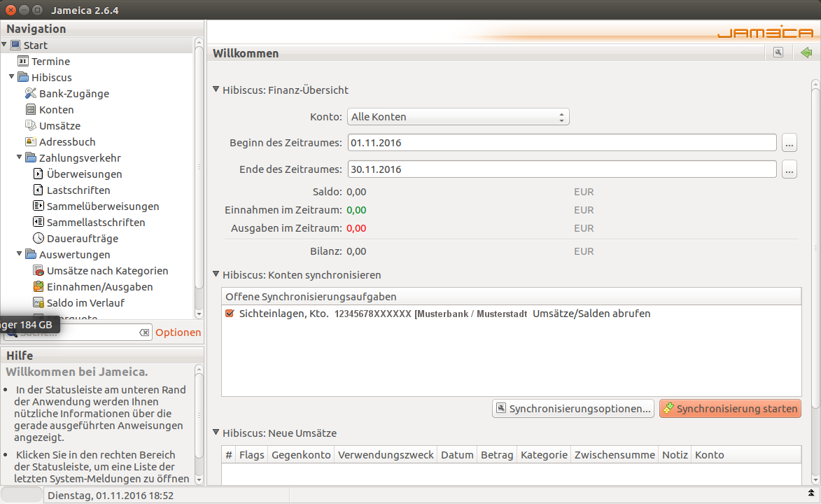
Task: Open the Konto dropdown showing Alle Konten
Action: click(x=458, y=117)
